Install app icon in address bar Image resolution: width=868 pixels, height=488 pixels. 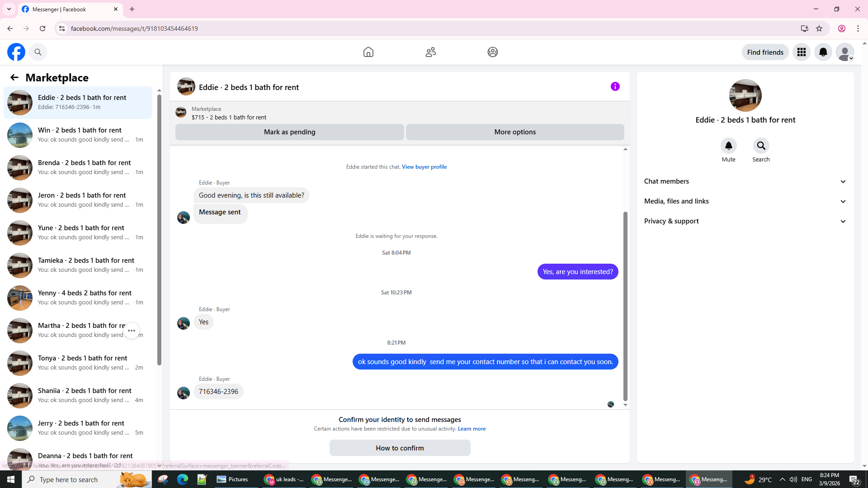[804, 28]
